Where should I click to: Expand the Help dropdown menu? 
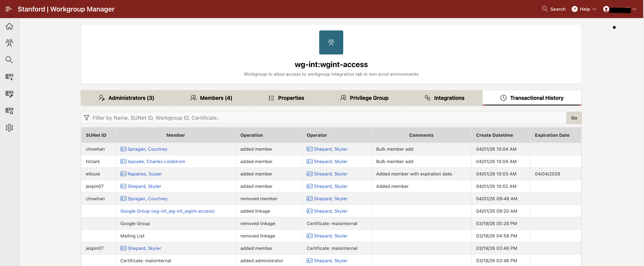[x=584, y=9]
